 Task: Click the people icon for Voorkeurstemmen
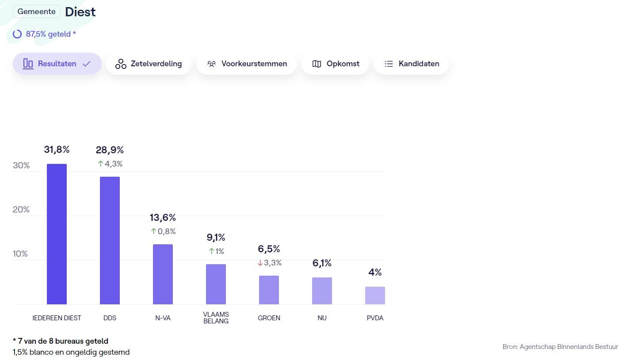(x=211, y=64)
